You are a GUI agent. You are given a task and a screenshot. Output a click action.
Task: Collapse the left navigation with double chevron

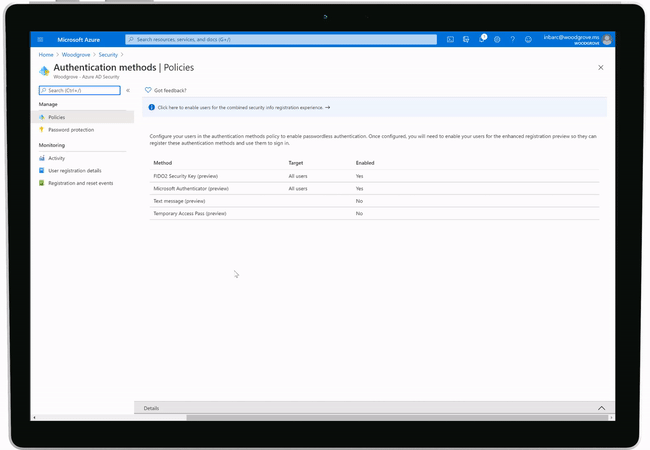pos(128,90)
